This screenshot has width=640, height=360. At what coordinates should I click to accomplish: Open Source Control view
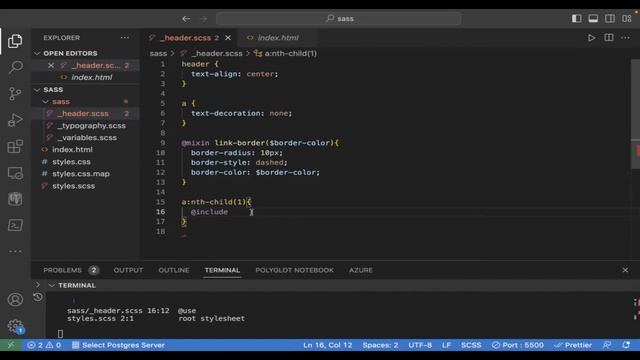pyautogui.click(x=15, y=93)
